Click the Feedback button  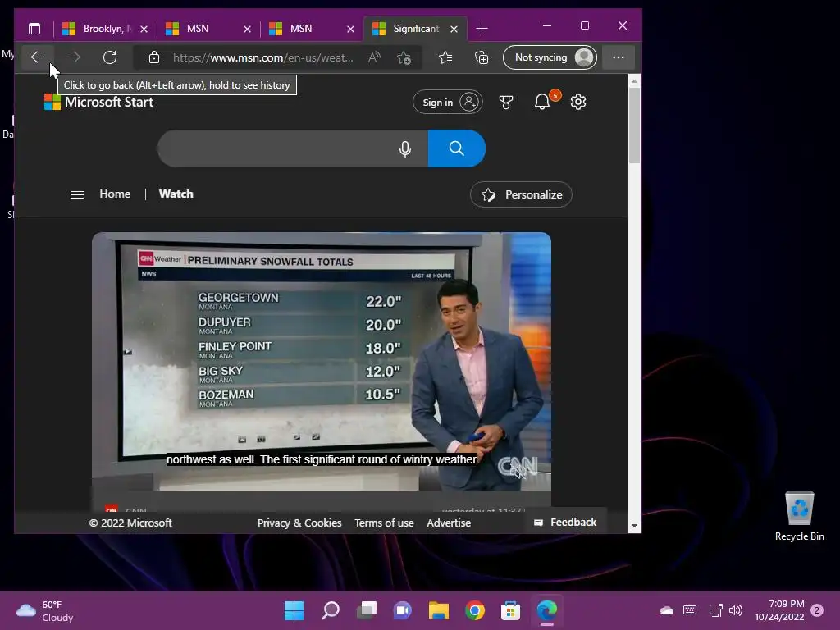[x=566, y=523]
